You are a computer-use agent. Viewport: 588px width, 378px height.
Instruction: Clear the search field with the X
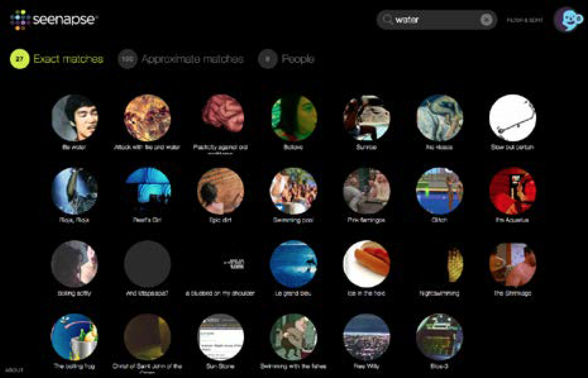(x=486, y=20)
